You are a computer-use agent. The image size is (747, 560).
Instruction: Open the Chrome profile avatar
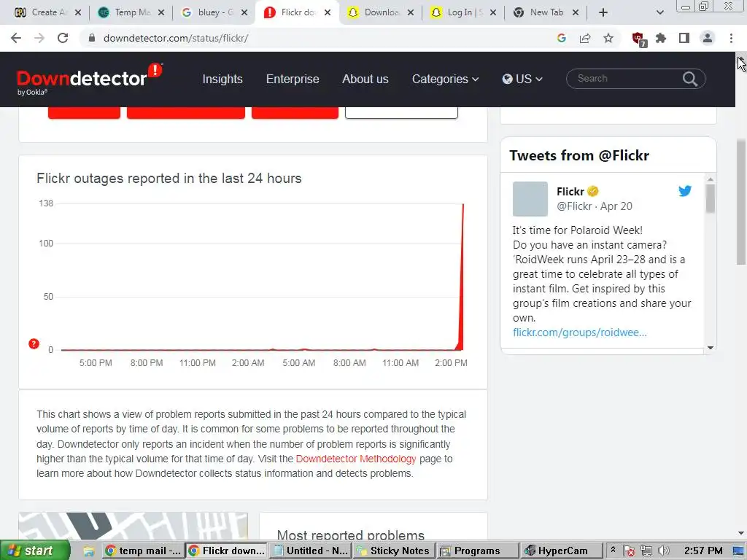click(x=708, y=38)
